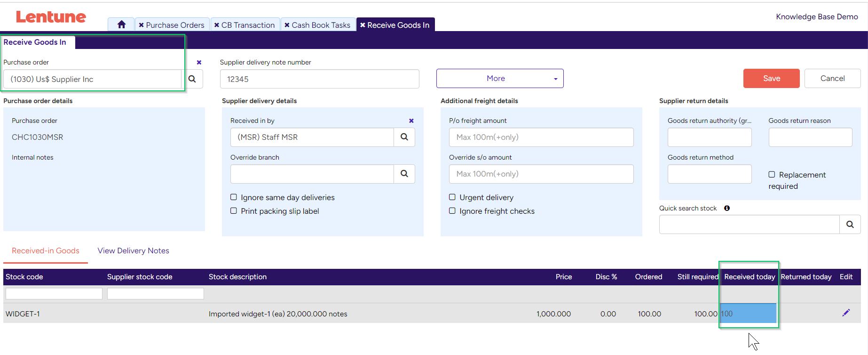Click the Returned today column header
The height and width of the screenshot is (355, 868).
[x=806, y=277]
